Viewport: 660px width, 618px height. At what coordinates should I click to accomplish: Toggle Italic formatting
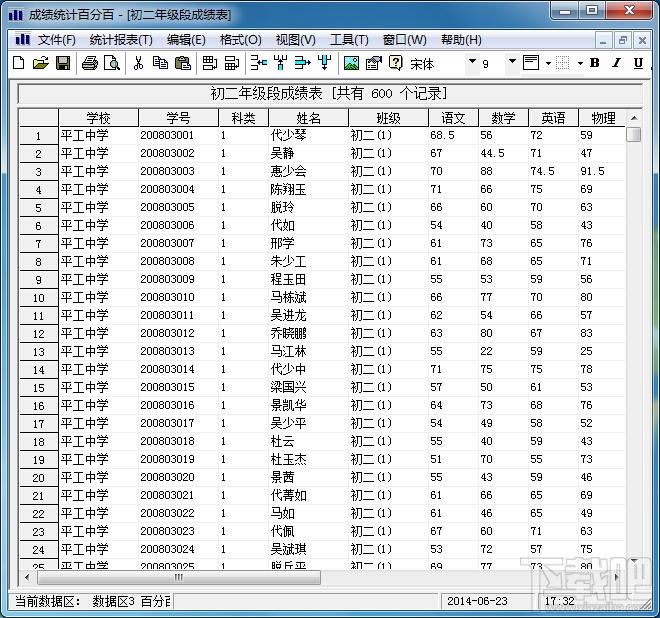pyautogui.click(x=617, y=63)
